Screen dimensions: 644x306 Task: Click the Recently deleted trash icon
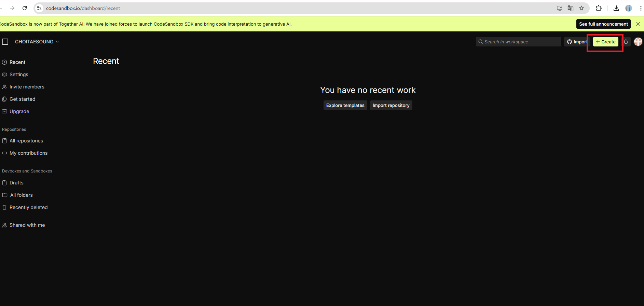(x=4, y=207)
